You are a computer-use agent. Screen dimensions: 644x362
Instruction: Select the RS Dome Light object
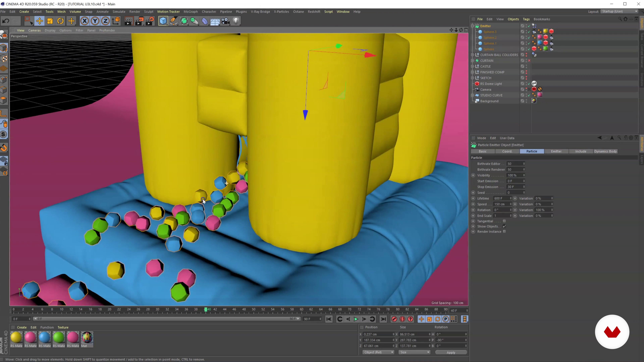pyautogui.click(x=491, y=84)
